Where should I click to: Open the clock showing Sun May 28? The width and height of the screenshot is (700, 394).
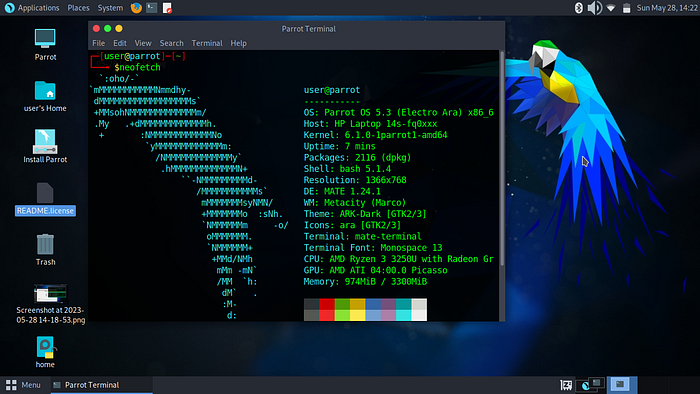[x=667, y=8]
